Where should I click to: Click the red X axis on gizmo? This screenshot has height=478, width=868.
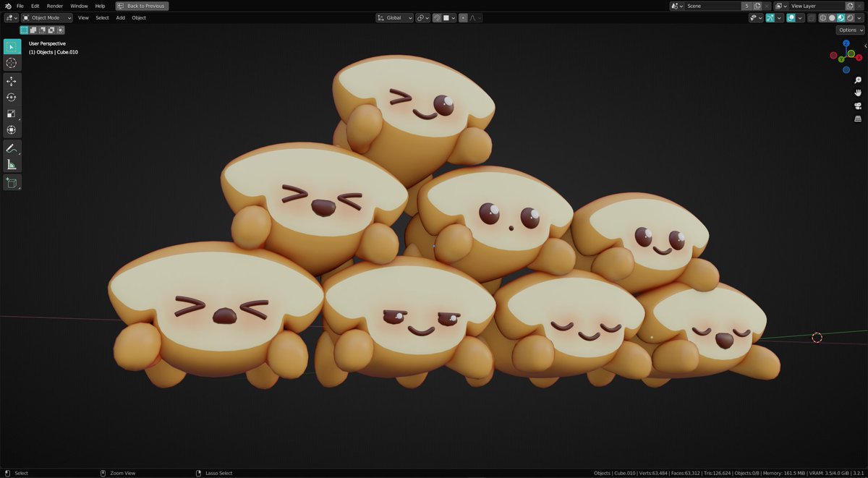pos(859,58)
